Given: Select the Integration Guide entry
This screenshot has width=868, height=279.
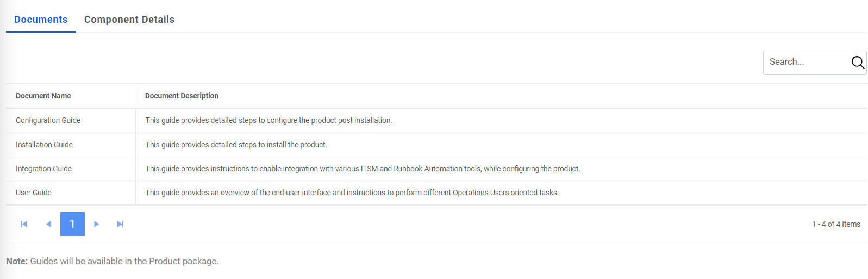Looking at the screenshot, I should tap(43, 169).
